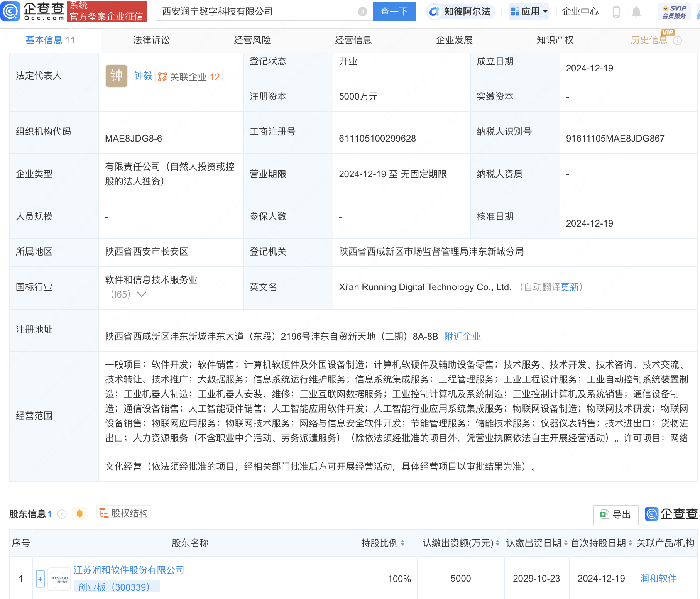The image size is (700, 599).
Task: Select organization code MAE8JDG8-6
Action: (134, 139)
